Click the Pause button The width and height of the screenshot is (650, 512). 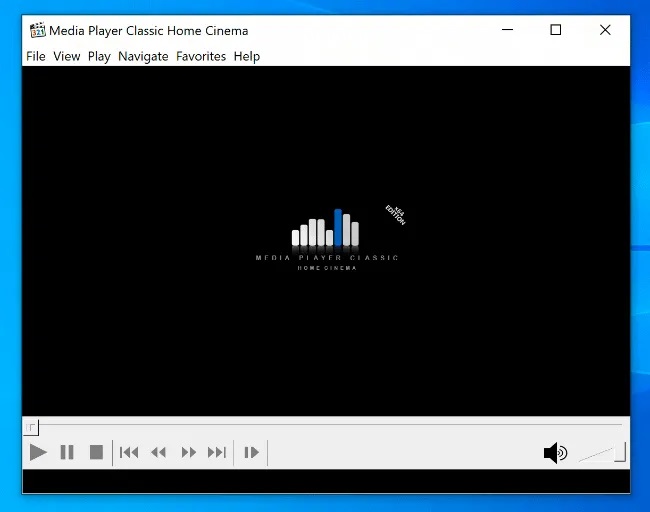(x=67, y=453)
